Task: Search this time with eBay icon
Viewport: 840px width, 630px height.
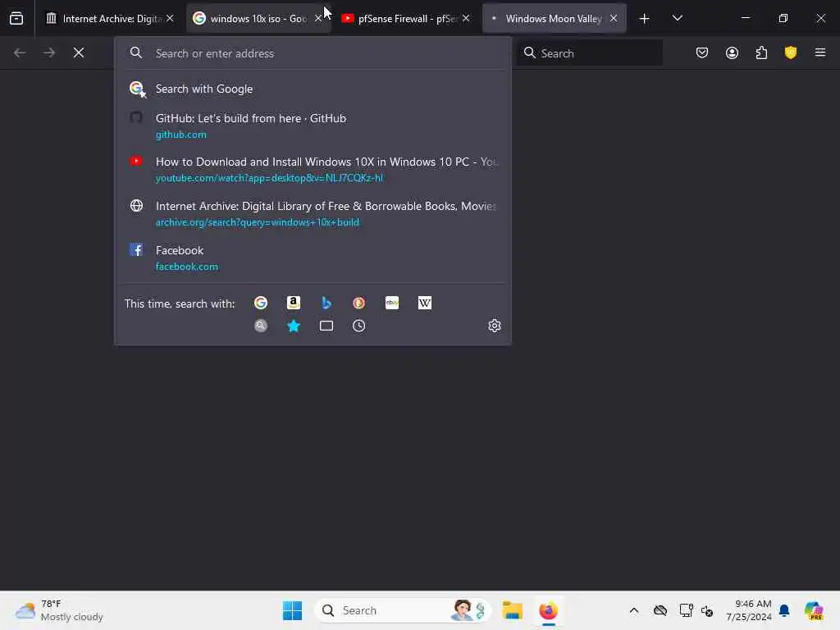Action: (x=392, y=304)
